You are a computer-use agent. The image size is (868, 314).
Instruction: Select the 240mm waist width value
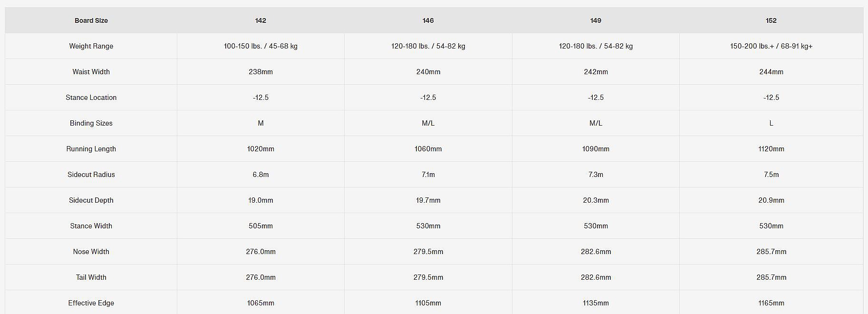428,72
